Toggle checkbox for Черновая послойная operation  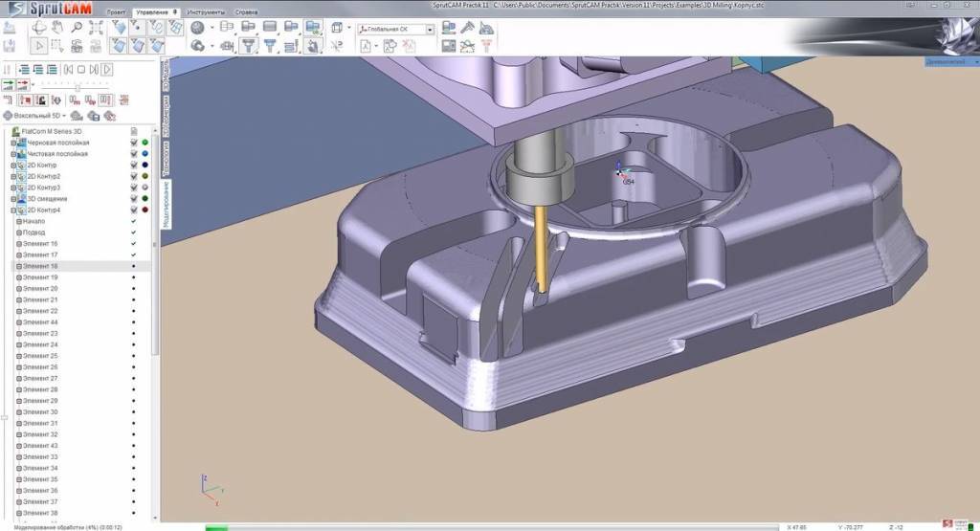(x=134, y=143)
